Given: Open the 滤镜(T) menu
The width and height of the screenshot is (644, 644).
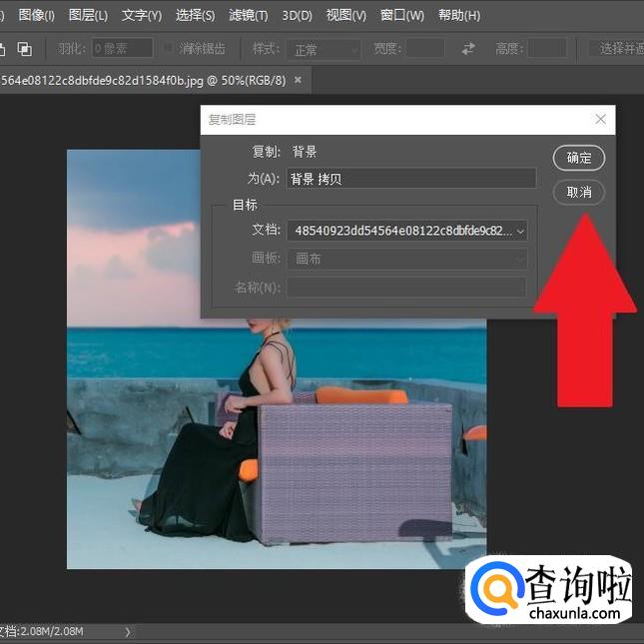Looking at the screenshot, I should coord(248,16).
